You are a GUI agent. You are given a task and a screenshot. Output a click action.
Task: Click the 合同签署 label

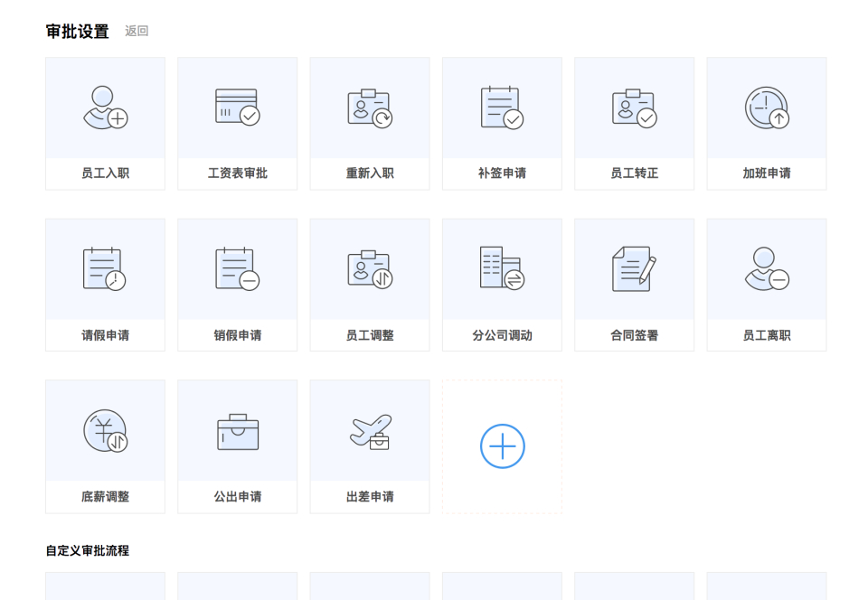coord(635,335)
